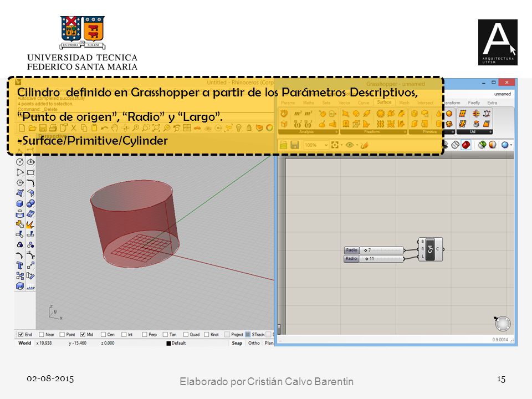Enable the Quad osnap checkbox
This screenshot has width=532, height=399.
click(x=186, y=335)
